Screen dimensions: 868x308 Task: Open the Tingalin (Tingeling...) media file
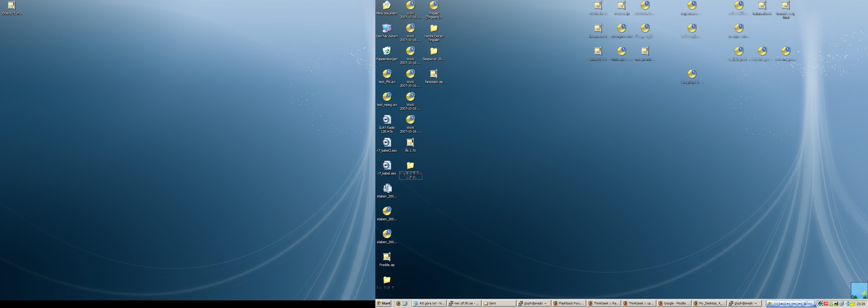[x=434, y=10]
